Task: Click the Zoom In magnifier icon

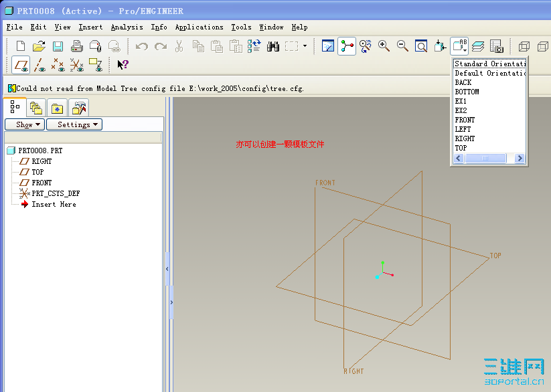Action: click(384, 46)
